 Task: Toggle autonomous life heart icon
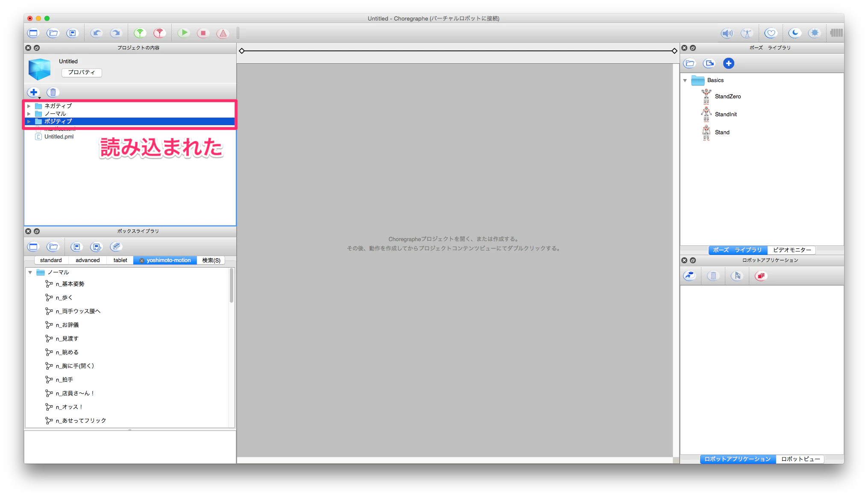pyautogui.click(x=771, y=33)
